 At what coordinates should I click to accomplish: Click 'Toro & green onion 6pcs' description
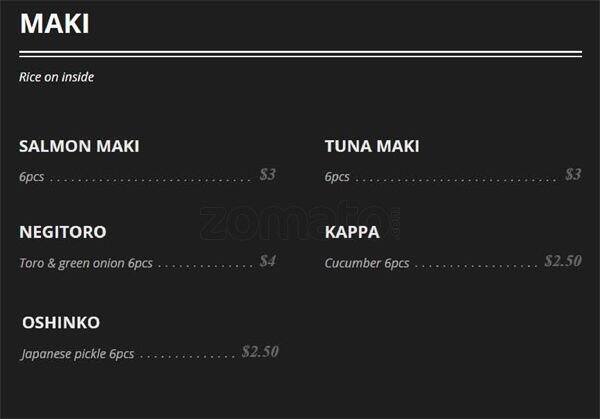(x=86, y=264)
